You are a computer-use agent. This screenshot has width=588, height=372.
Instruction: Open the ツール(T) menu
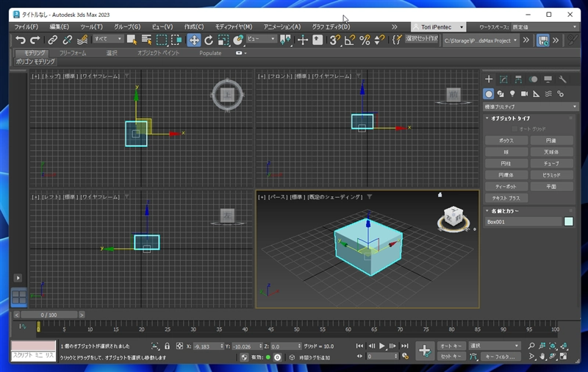91,26
